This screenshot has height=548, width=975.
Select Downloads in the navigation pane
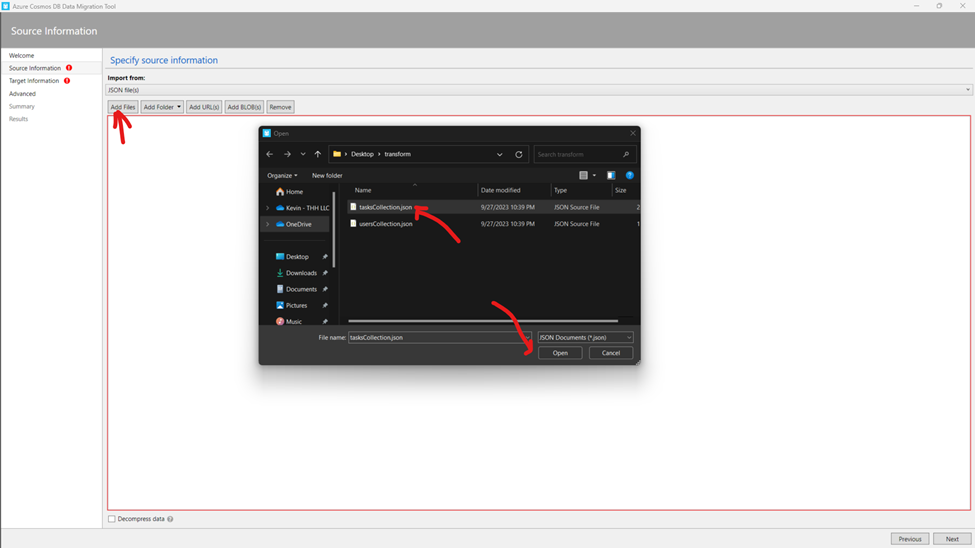pos(301,273)
